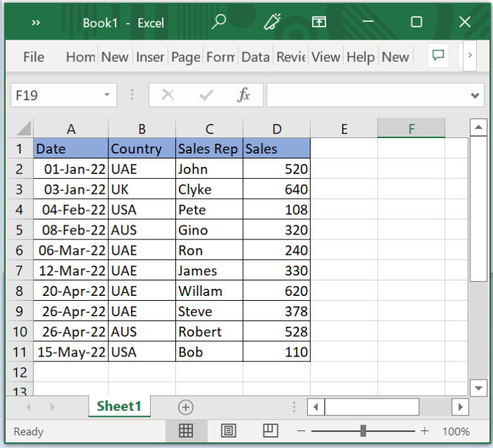493x448 pixels.
Task: Open Ribbon Display Options icon
Action: coord(320,23)
